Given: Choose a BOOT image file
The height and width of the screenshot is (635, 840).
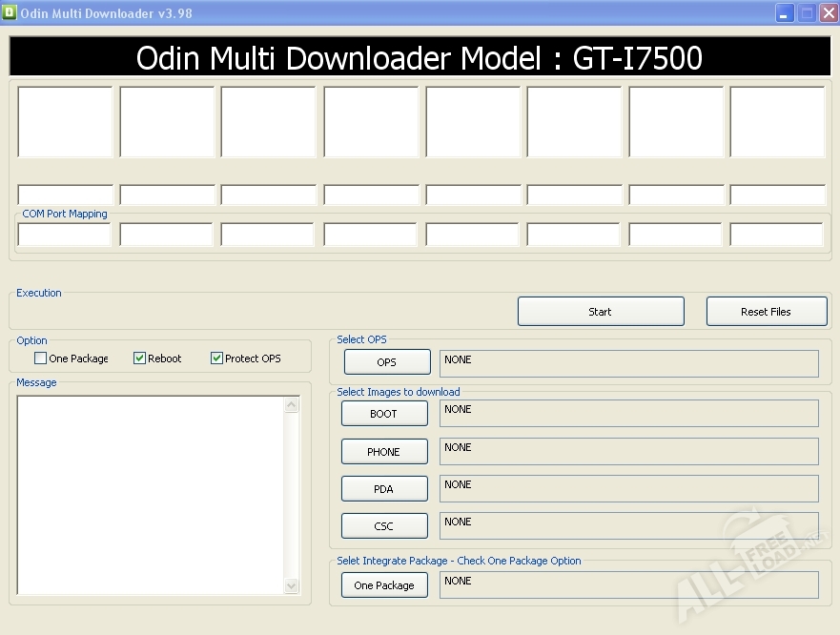Looking at the screenshot, I should click(x=383, y=414).
